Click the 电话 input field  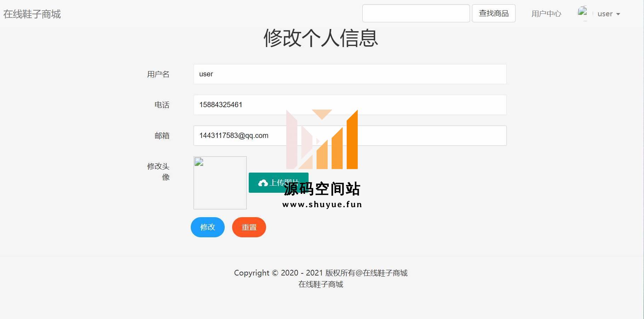(x=350, y=105)
